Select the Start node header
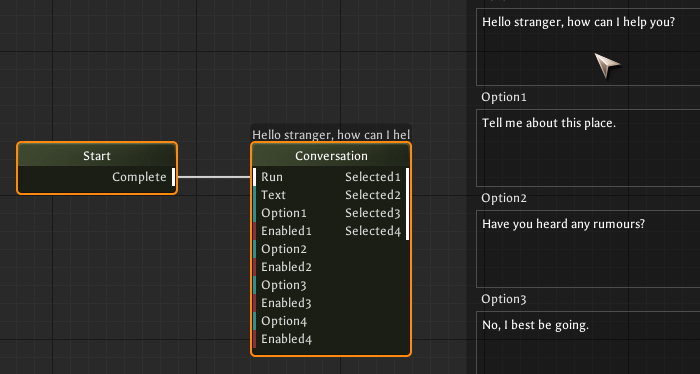Image resolution: width=700 pixels, height=374 pixels. (97, 155)
